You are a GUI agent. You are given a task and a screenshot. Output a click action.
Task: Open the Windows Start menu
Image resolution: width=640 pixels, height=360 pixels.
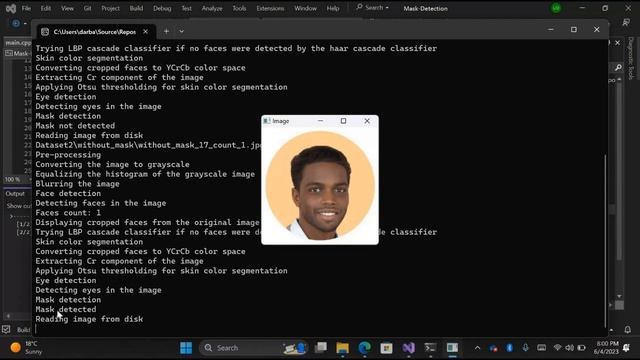pyautogui.click(x=186, y=348)
